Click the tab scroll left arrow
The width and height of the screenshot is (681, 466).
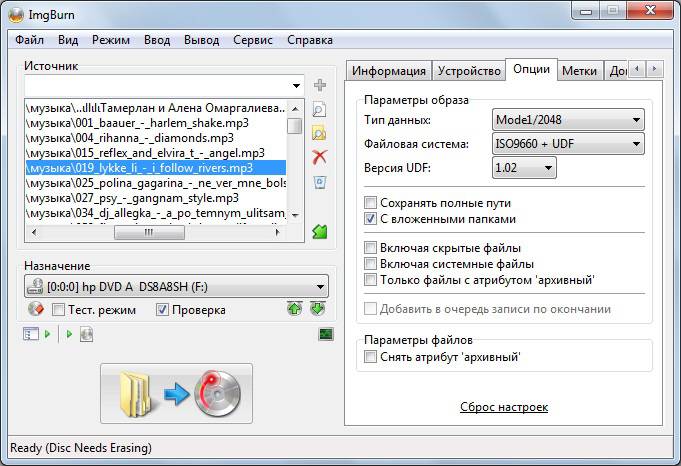tap(637, 69)
